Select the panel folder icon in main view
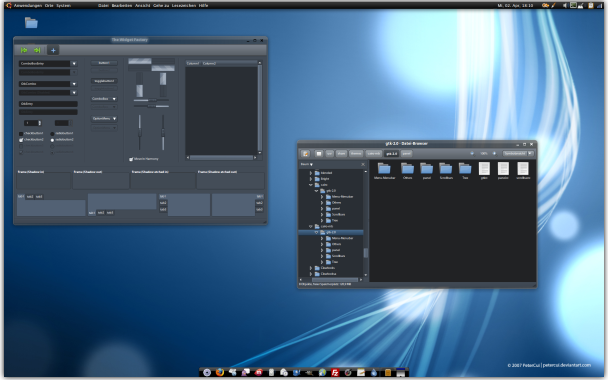This screenshot has height=380, width=608. [427, 168]
